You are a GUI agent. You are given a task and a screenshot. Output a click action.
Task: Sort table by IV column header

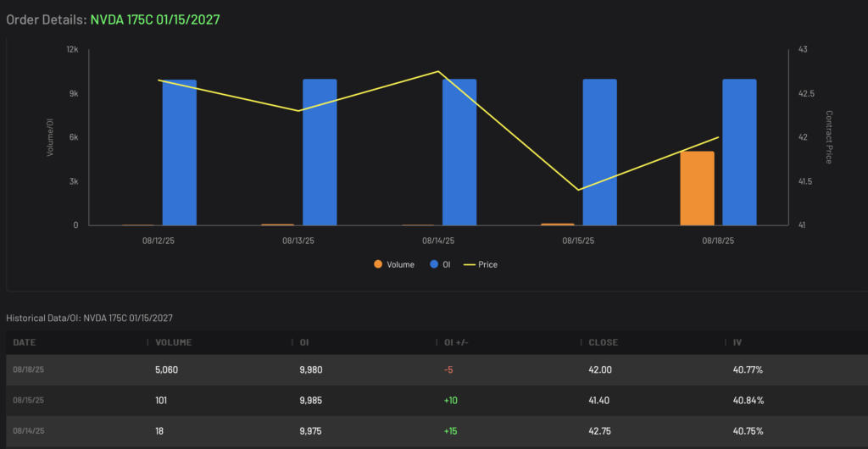point(737,342)
